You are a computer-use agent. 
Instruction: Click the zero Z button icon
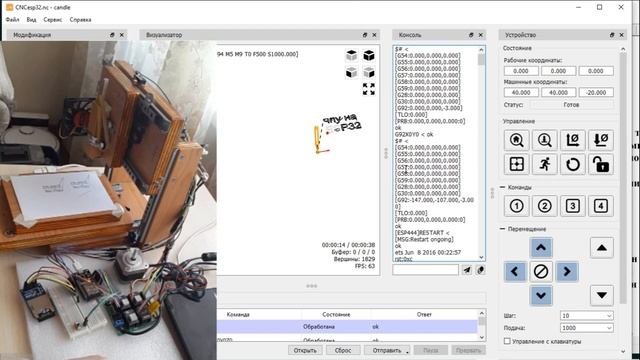coord(601,140)
